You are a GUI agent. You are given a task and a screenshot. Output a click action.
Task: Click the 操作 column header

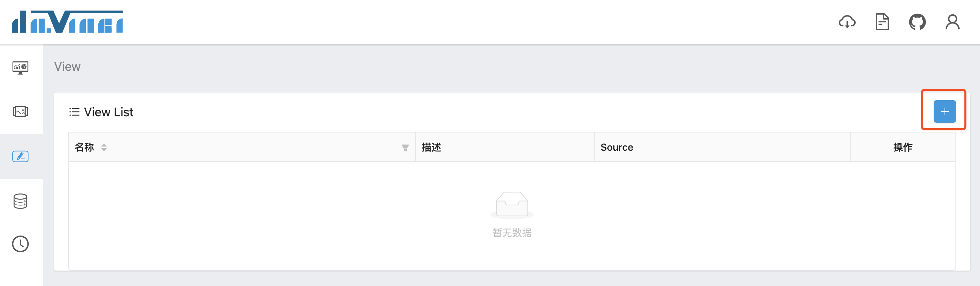pyautogui.click(x=902, y=147)
